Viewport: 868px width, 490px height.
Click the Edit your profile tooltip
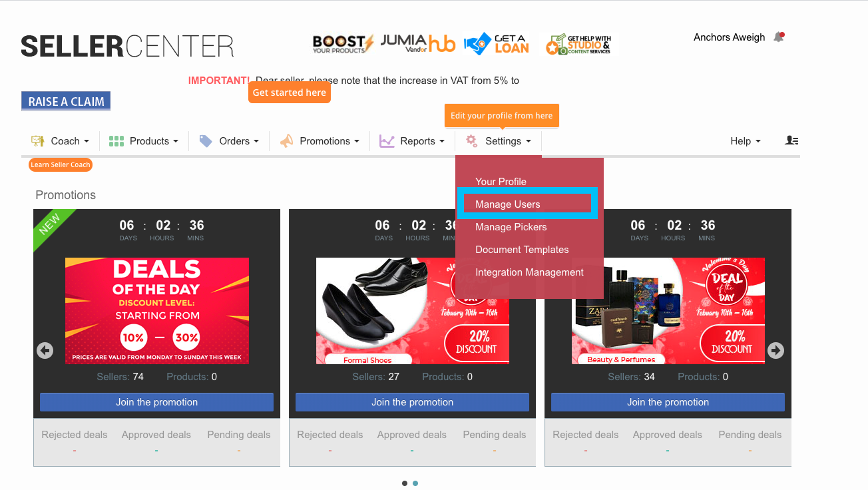click(502, 115)
